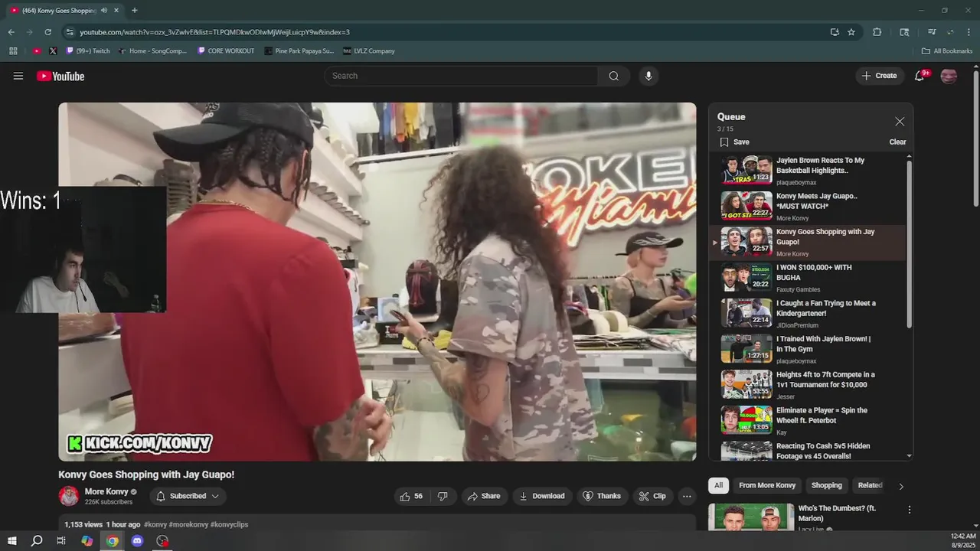This screenshot has width=980, height=551.
Task: Open the X bookmark icon
Action: [x=53, y=51]
